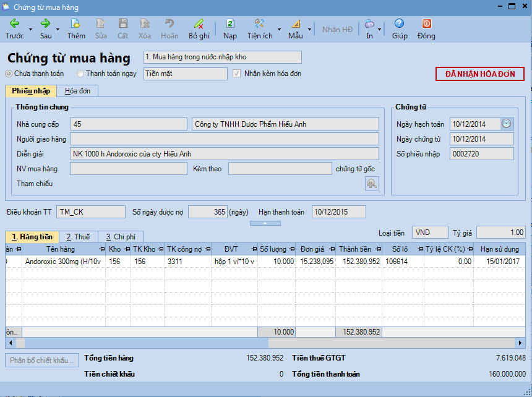Click pin icon on Số lô column
This screenshot has width=532, height=397.
click(421, 249)
